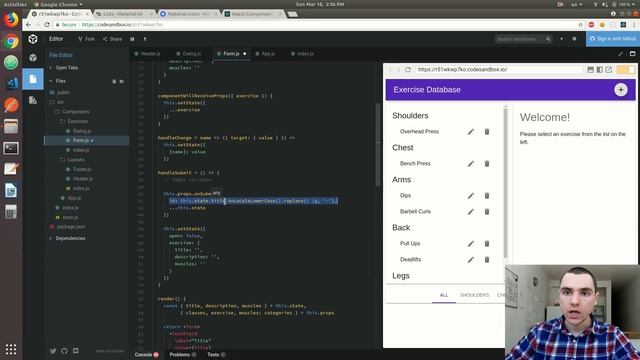Click edit pencil for Pull Ups

pyautogui.click(x=471, y=244)
